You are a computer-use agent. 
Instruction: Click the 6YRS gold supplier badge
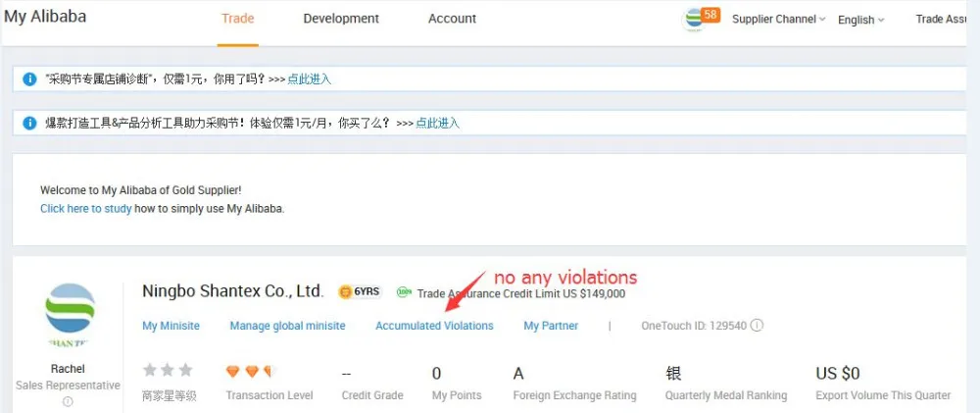pyautogui.click(x=359, y=292)
